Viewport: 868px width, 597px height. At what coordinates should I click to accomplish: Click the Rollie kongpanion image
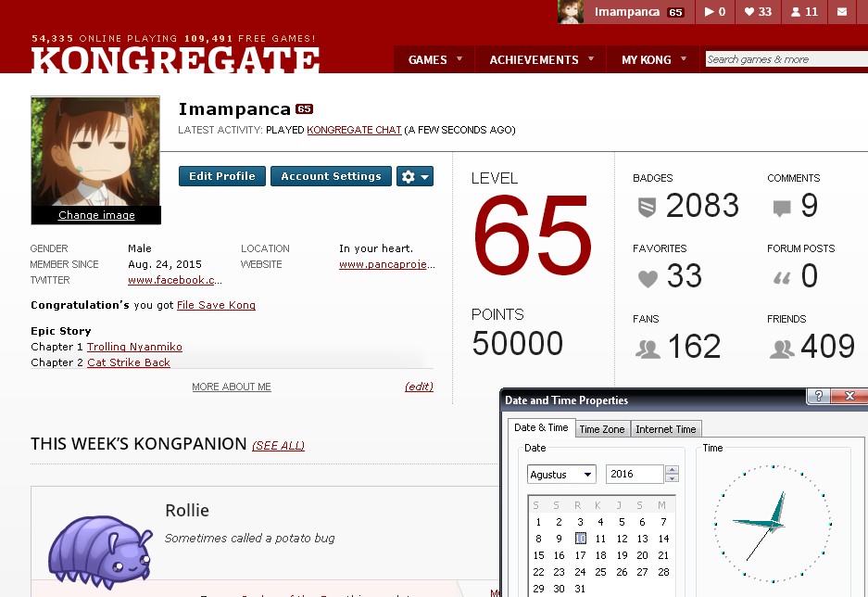coord(100,551)
